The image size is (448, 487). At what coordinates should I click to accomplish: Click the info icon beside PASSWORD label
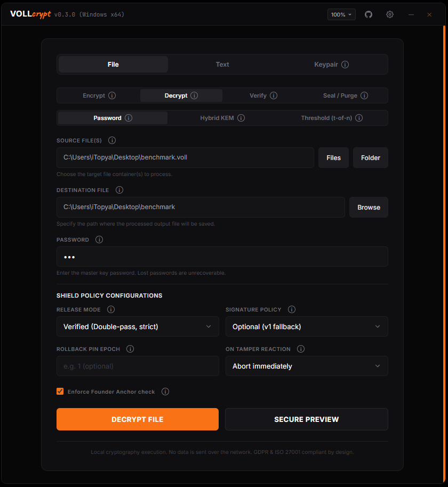tap(99, 240)
